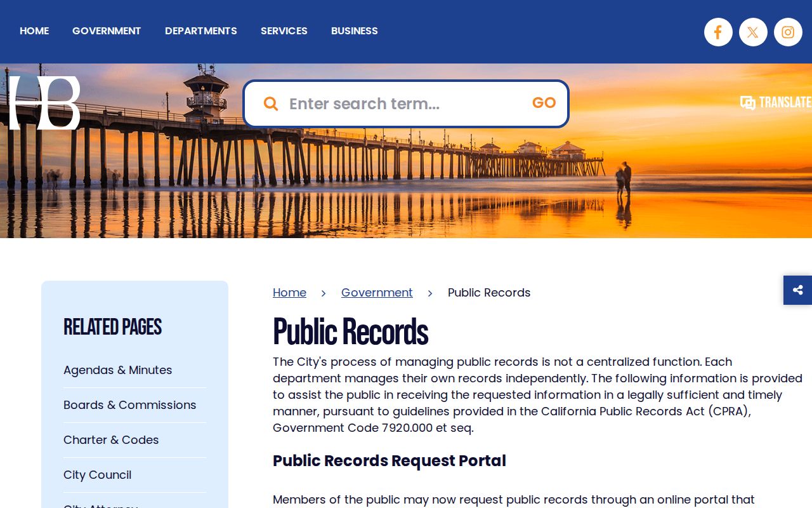Image resolution: width=812 pixels, height=508 pixels.
Task: Open the share button on the right edge
Action: [x=798, y=290]
